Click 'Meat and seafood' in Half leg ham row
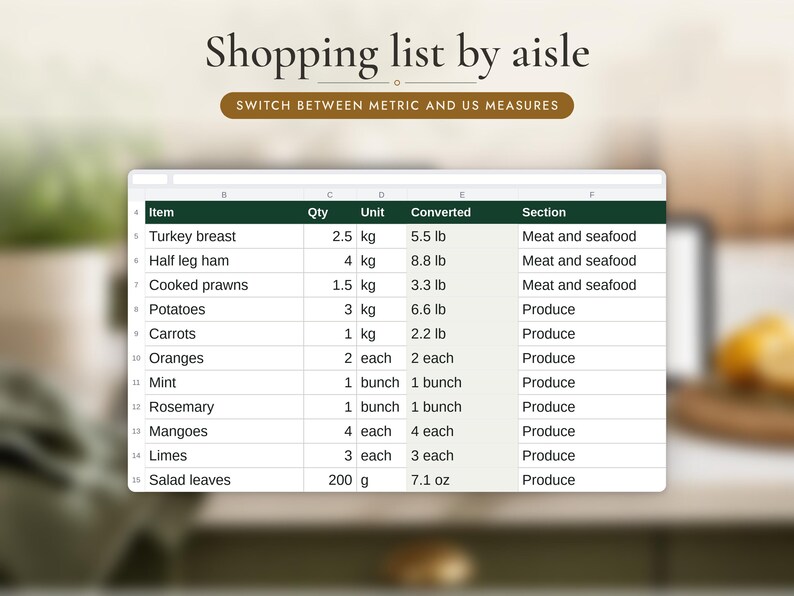The width and height of the screenshot is (794, 596). [x=592, y=261]
